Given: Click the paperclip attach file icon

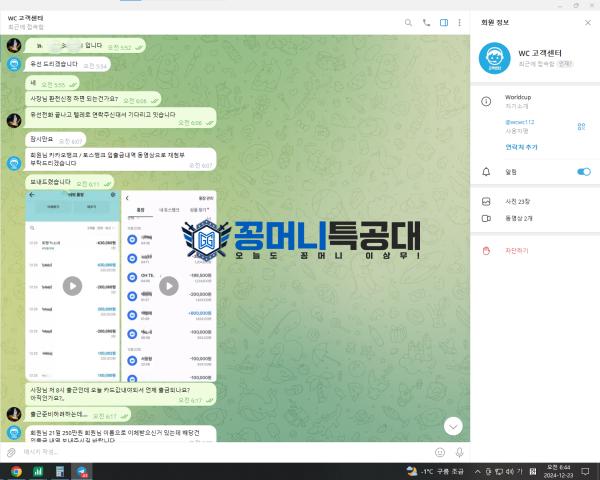Looking at the screenshot, I should click(11, 452).
